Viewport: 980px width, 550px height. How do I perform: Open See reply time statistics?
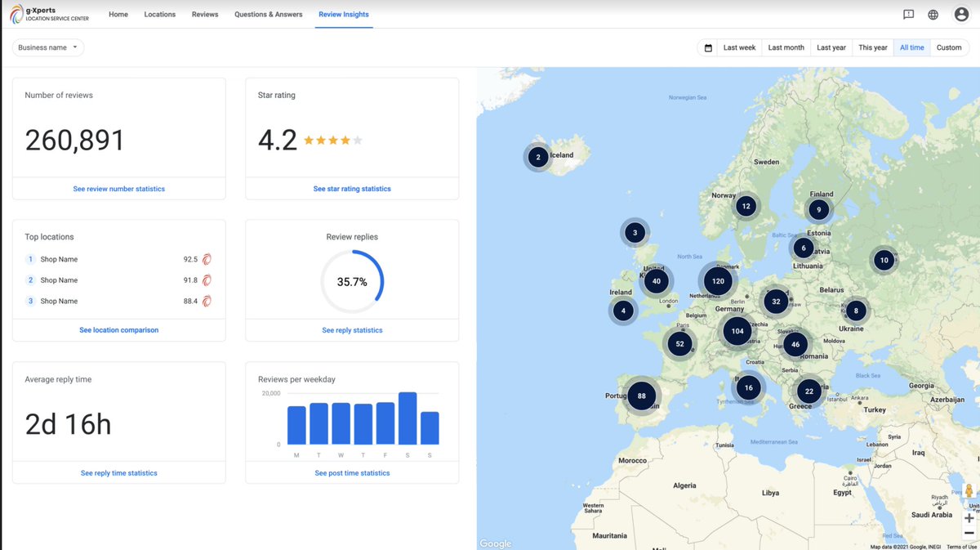tap(119, 473)
